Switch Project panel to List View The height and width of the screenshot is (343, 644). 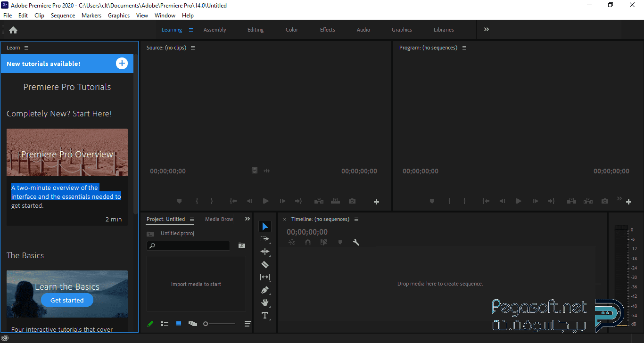[x=165, y=324]
